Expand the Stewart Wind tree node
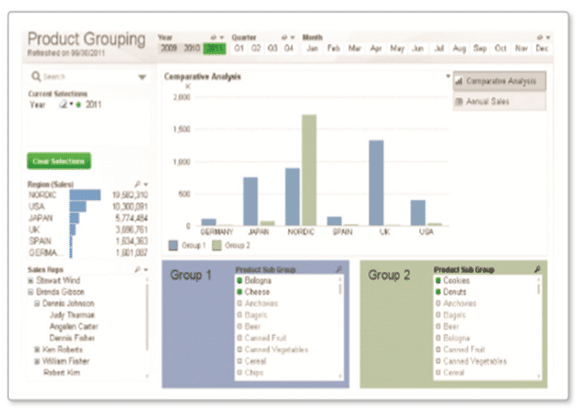This screenshot has width=578, height=414. (31, 281)
